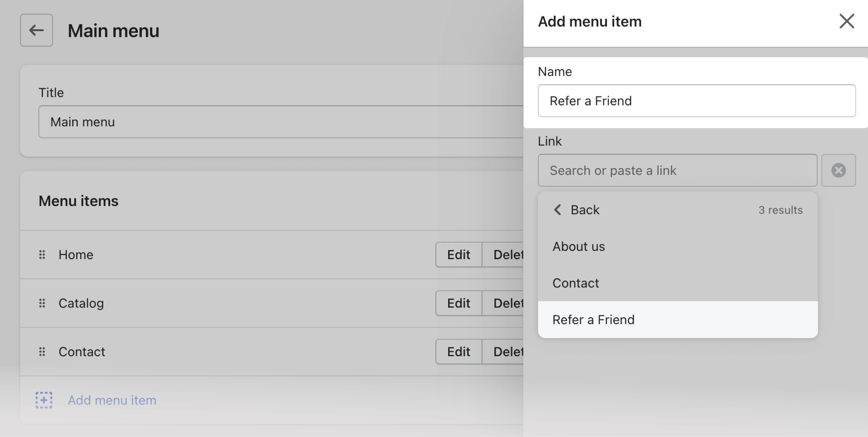Grab the drag handle beside Home
868x437 pixels.
click(42, 255)
